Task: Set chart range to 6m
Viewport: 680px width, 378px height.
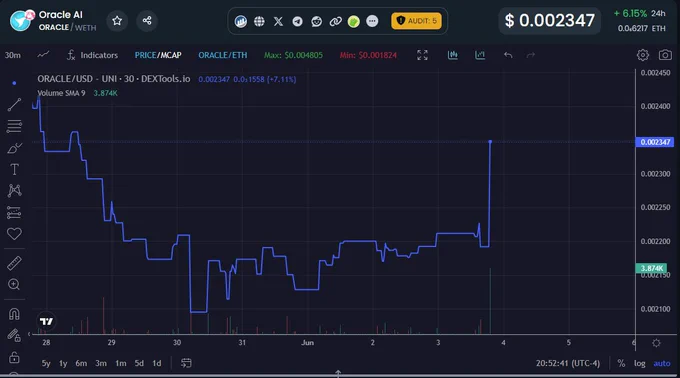Action: tap(81, 363)
